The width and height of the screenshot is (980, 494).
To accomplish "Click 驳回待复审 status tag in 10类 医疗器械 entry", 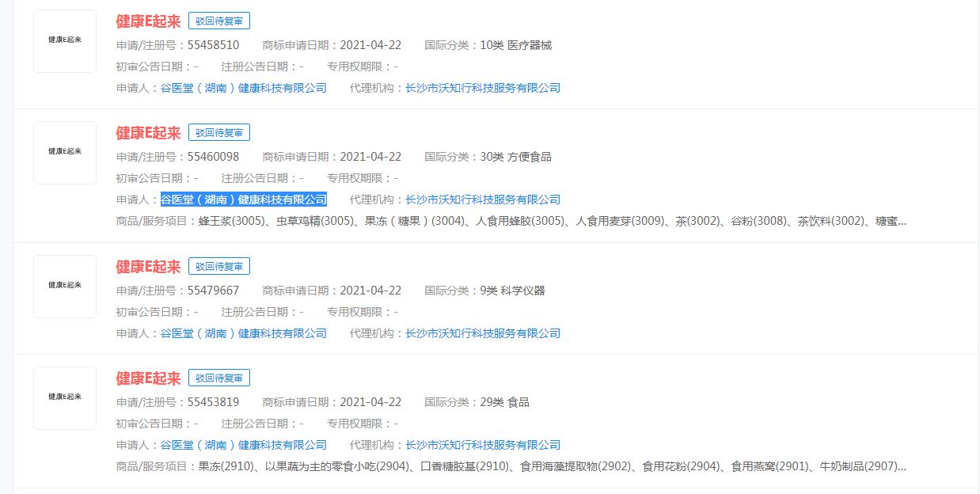I will pos(219,21).
